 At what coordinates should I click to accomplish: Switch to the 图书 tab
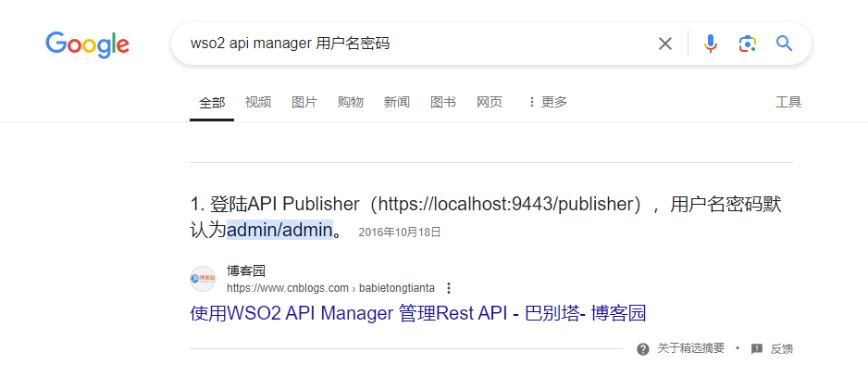click(443, 102)
